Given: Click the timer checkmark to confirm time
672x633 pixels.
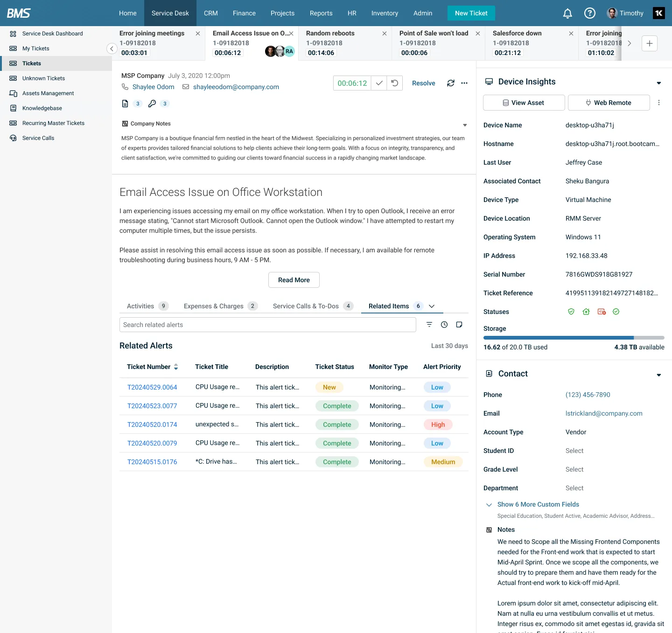Looking at the screenshot, I should point(379,83).
